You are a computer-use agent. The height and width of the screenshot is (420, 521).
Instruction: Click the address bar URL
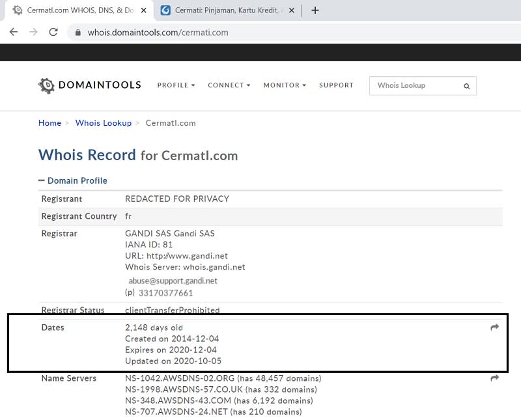[x=158, y=33]
